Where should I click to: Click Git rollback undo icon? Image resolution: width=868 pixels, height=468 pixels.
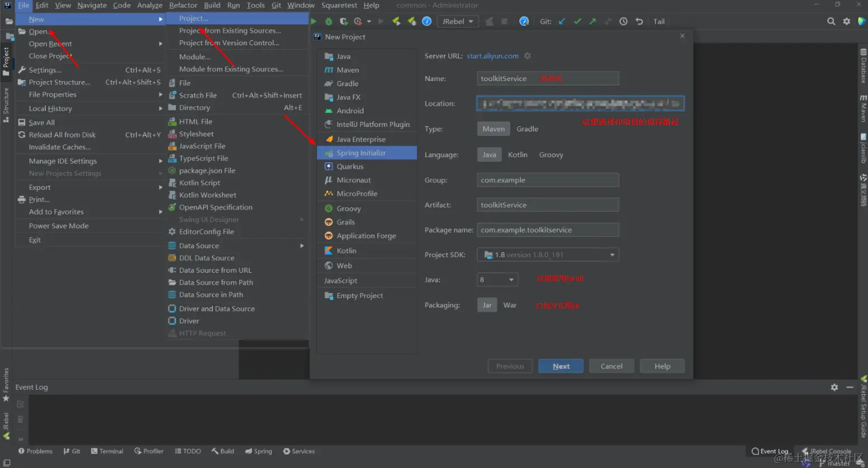pos(639,21)
